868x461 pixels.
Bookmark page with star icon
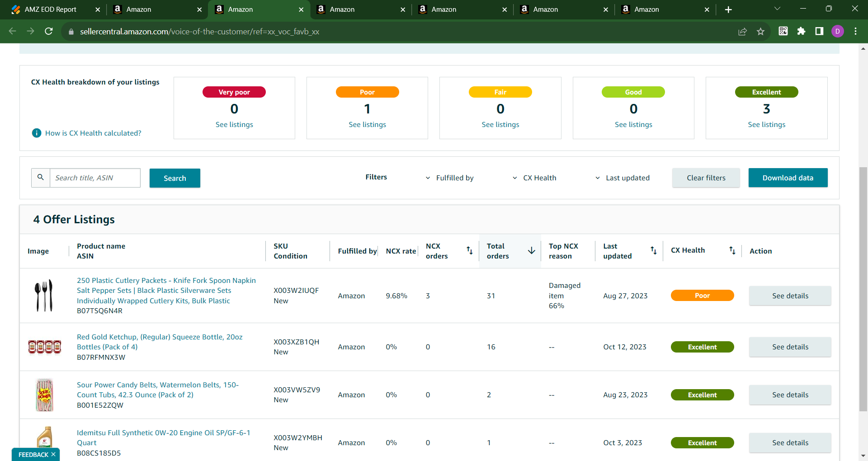[x=760, y=31]
